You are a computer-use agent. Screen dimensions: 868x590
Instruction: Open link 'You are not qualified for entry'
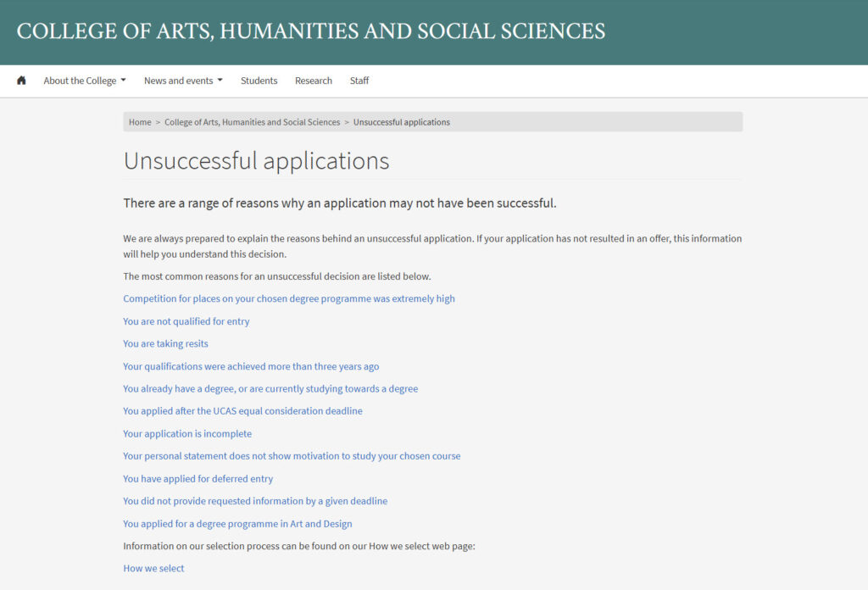coord(186,321)
